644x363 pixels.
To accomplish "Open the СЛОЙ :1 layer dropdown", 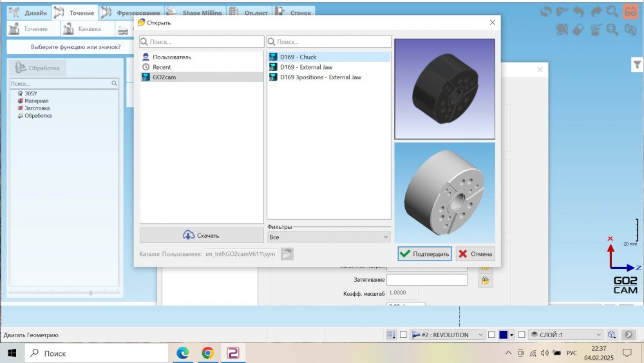I will [566, 335].
